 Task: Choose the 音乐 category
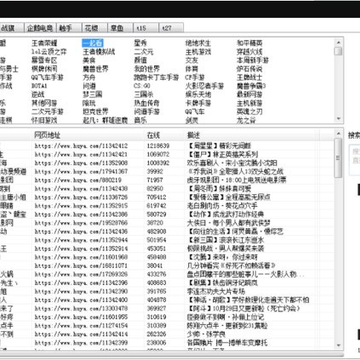(x=140, y=120)
